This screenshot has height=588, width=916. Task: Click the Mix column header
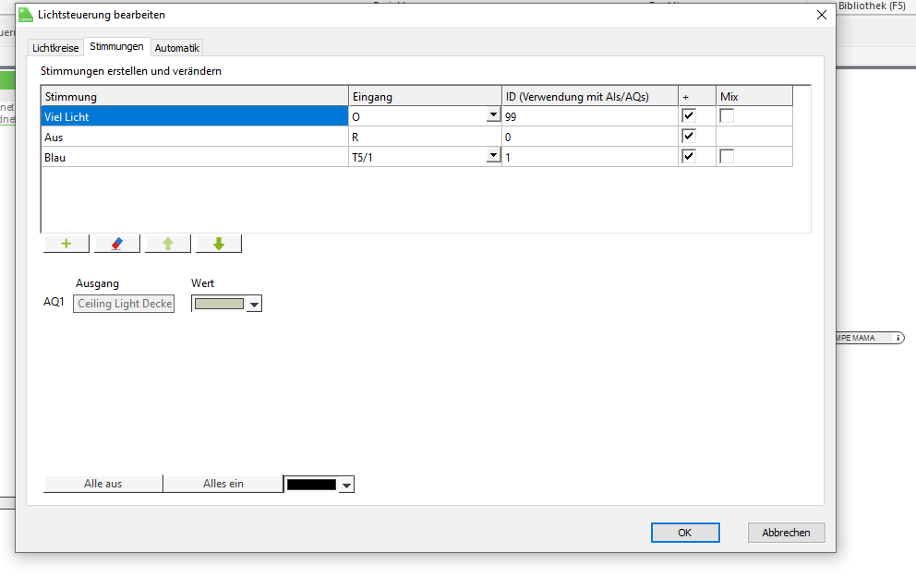point(754,96)
